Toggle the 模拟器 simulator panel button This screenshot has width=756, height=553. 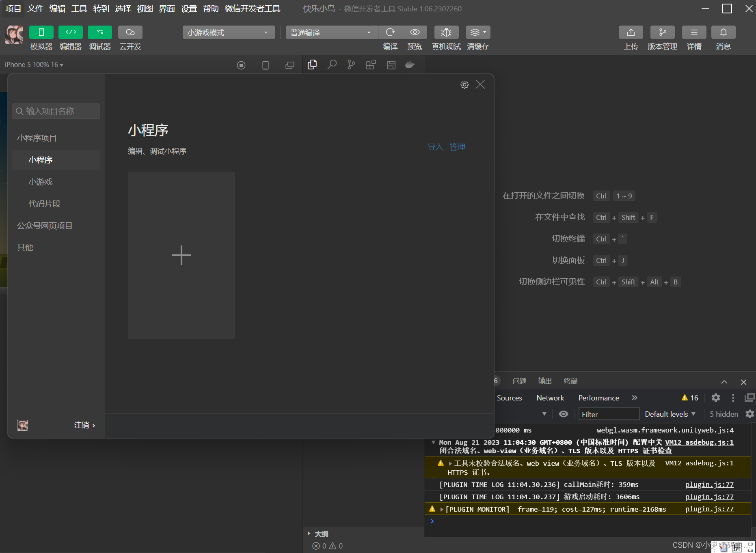coord(41,32)
